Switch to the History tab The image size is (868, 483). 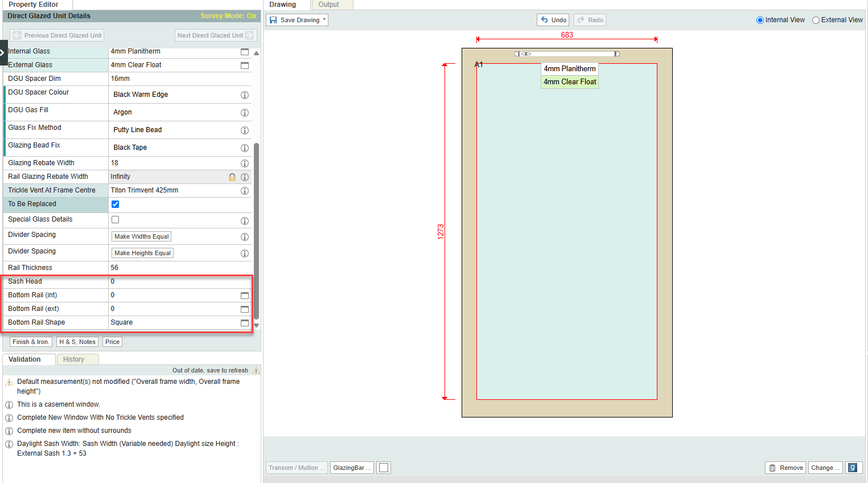(x=73, y=359)
